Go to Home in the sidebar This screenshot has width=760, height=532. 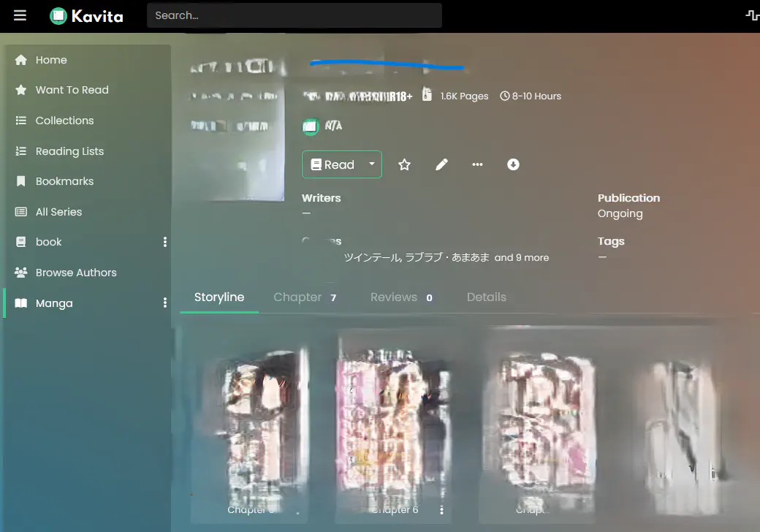click(x=51, y=60)
